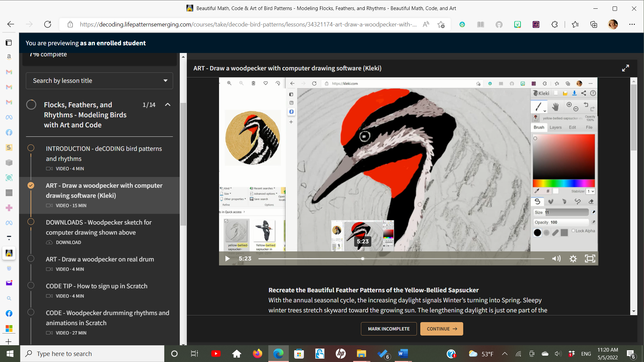
Task: Open weather 53°F widget
Action: 481,354
